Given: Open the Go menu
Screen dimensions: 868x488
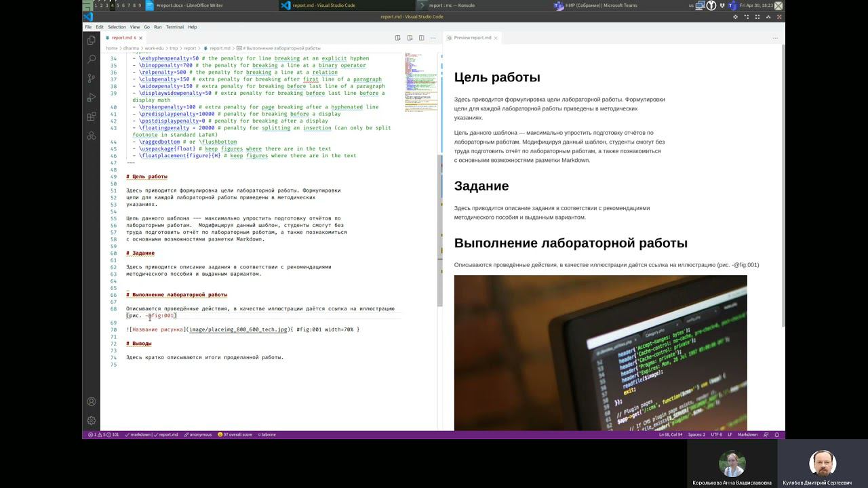Looking at the screenshot, I should 146,27.
